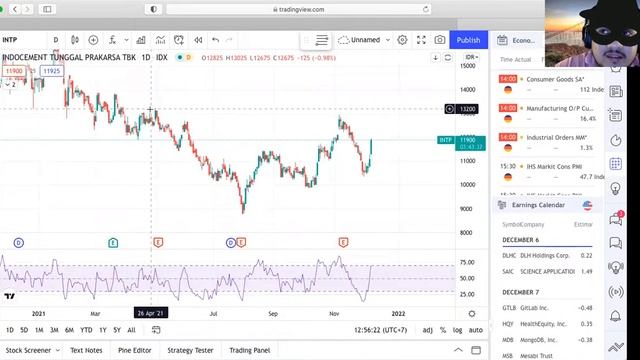Screen dimensions: 640x360
Task: Toggle the chart scroll-to-latest arrow button
Action: pos(436,58)
